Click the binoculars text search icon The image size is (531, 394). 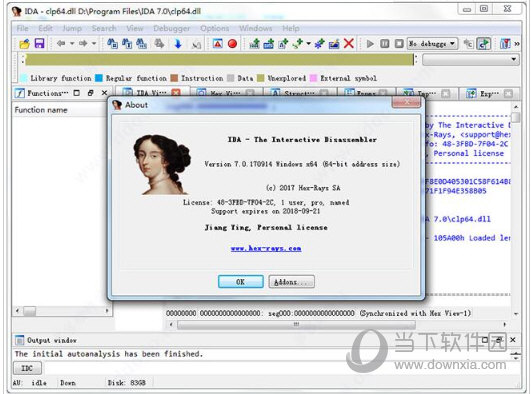click(127, 44)
